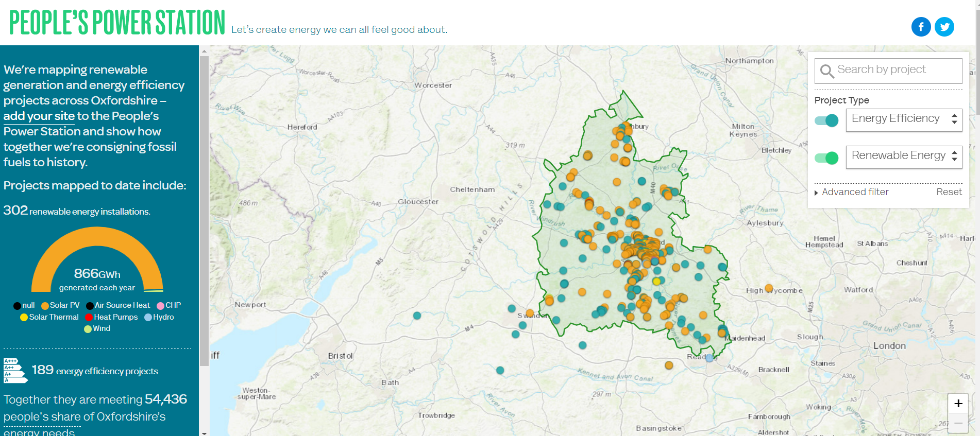Click the energy efficiency rating icon
The width and height of the screenshot is (980, 436).
15,371
